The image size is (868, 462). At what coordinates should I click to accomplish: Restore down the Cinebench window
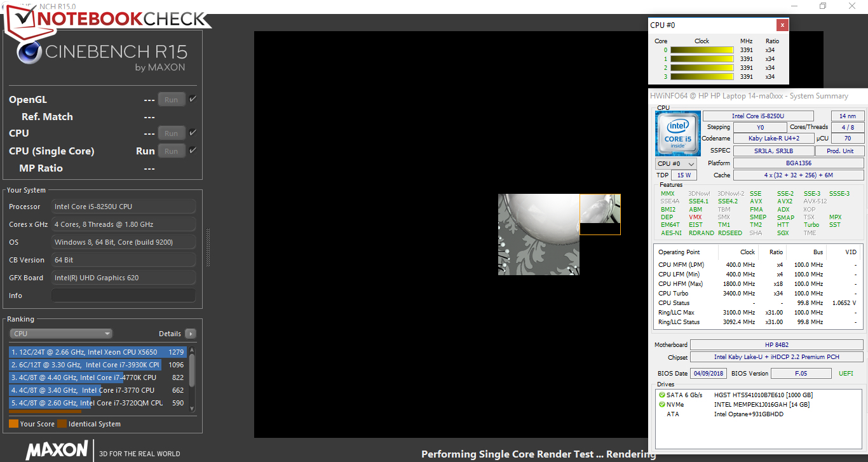(823, 6)
